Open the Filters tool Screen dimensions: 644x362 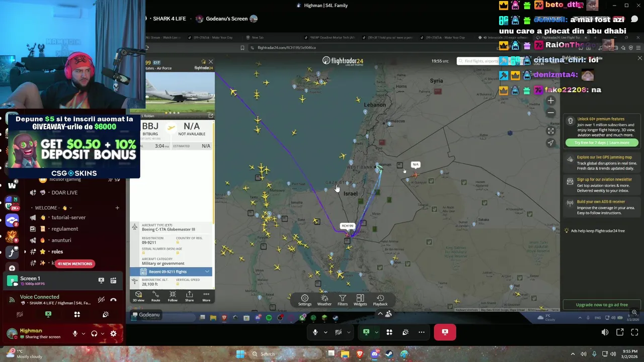pyautogui.click(x=342, y=300)
